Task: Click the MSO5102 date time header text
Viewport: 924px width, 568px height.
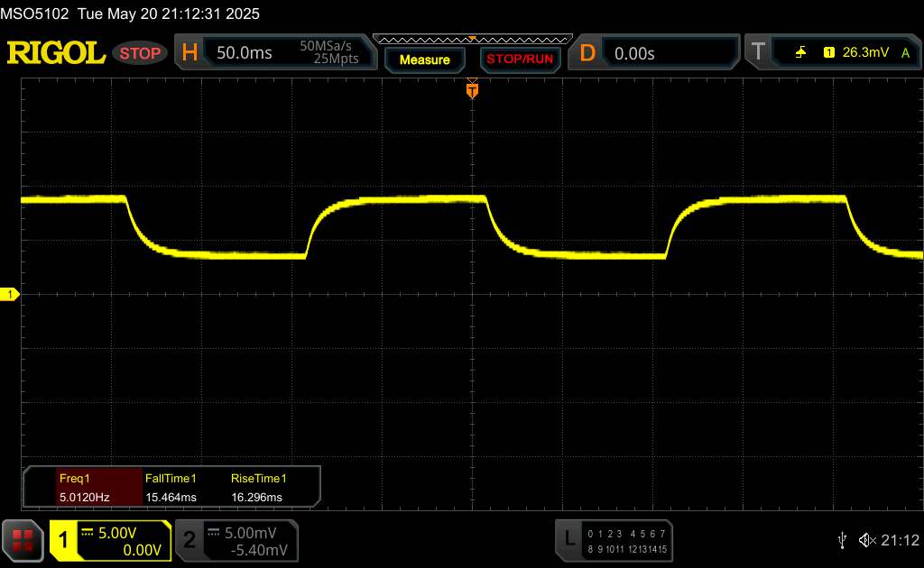Action: click(x=130, y=14)
